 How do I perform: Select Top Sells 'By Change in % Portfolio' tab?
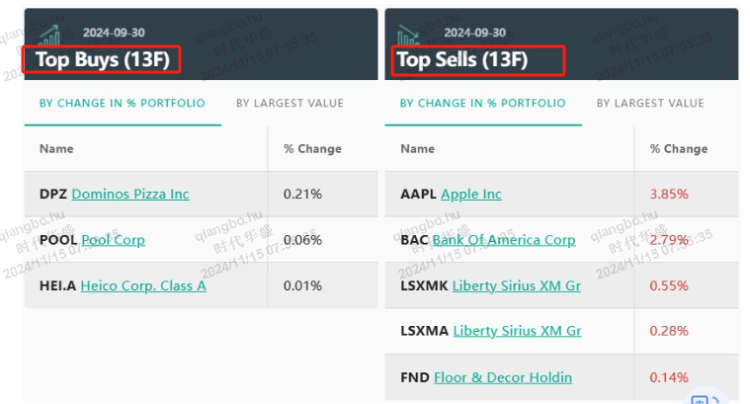[482, 103]
